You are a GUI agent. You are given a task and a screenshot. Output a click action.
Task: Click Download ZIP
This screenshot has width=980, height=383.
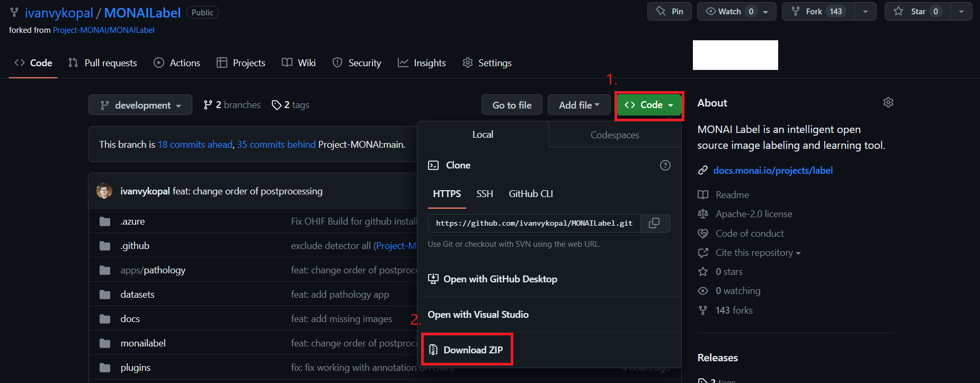point(467,350)
